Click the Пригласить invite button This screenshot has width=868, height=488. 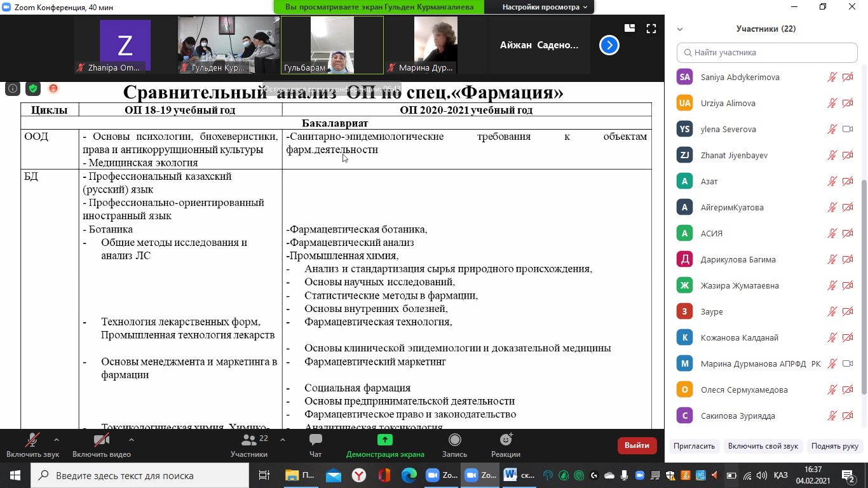[x=695, y=446]
